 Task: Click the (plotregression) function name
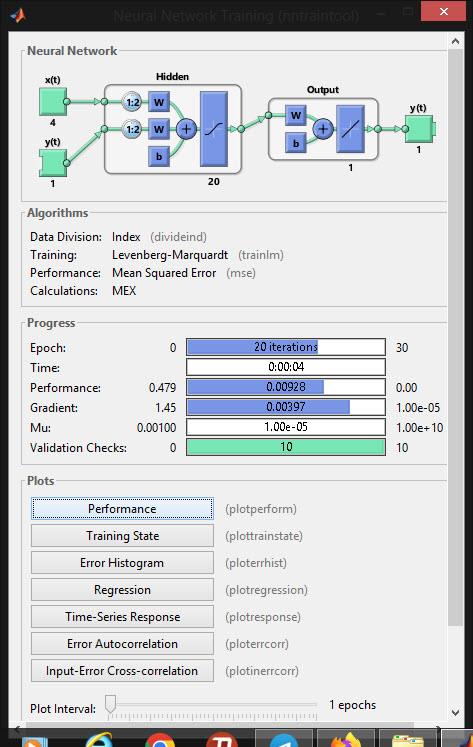coord(266,590)
